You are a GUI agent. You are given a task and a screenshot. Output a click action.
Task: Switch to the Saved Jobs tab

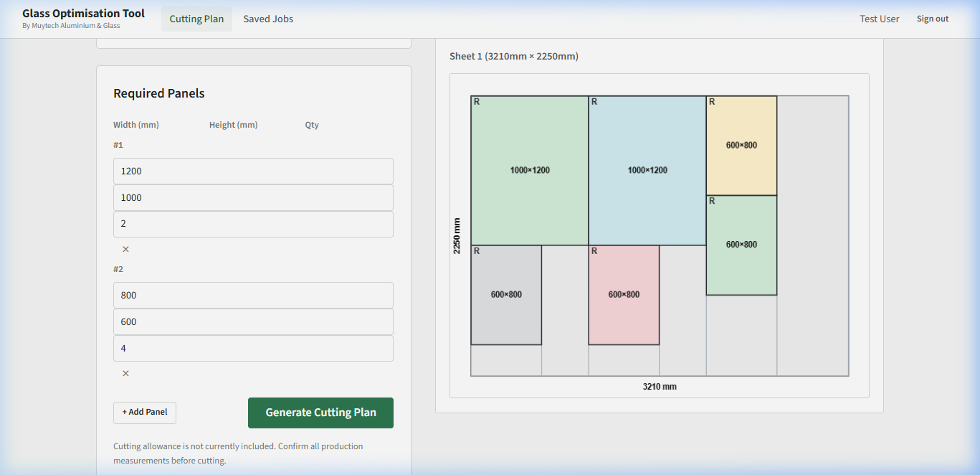click(x=268, y=19)
